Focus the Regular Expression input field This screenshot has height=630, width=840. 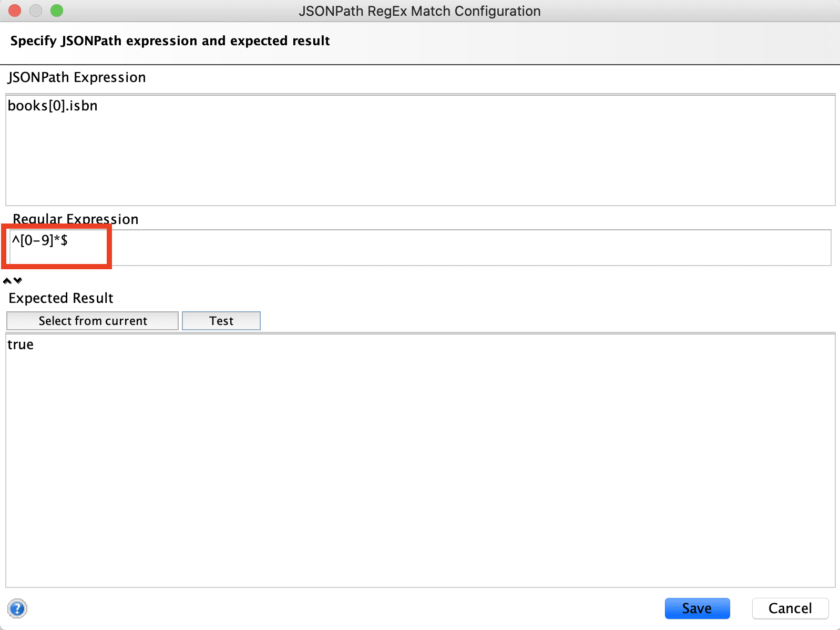pos(421,248)
